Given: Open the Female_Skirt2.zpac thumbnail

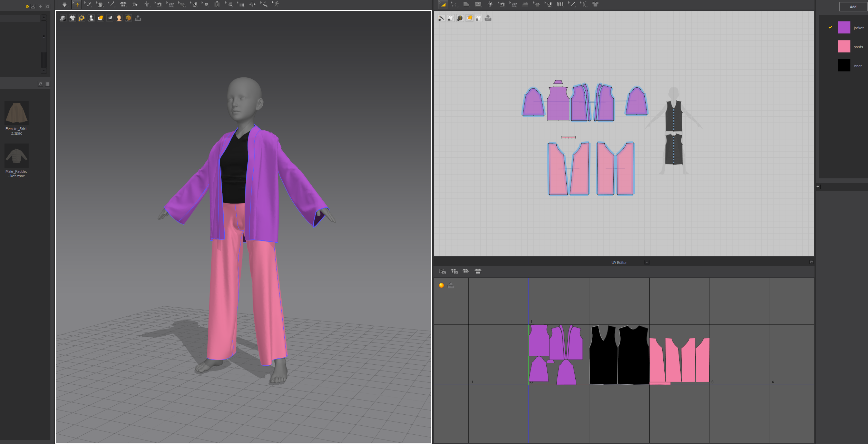Looking at the screenshot, I should point(17,113).
